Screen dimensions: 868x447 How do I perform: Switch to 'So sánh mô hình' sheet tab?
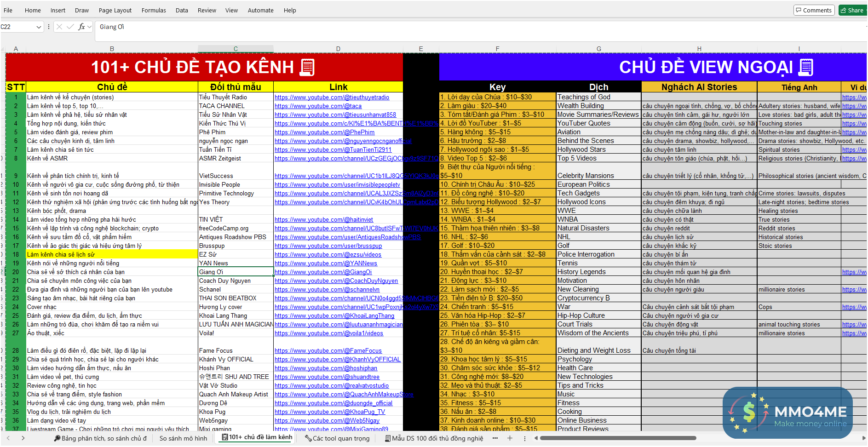183,438
